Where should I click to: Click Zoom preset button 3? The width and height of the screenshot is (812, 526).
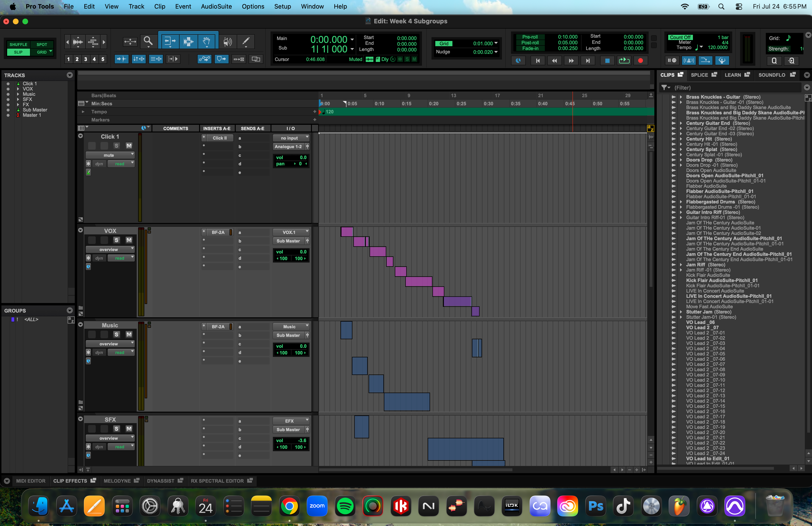click(x=86, y=59)
